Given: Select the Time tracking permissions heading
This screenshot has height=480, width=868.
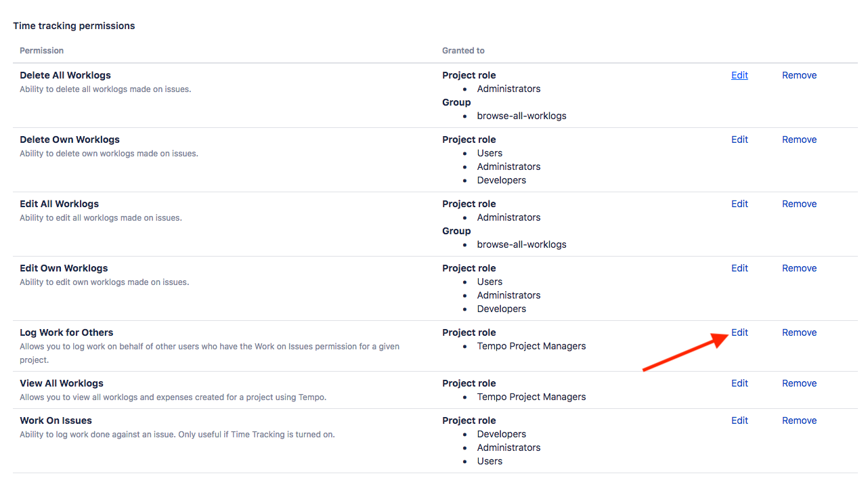Looking at the screenshot, I should [74, 26].
